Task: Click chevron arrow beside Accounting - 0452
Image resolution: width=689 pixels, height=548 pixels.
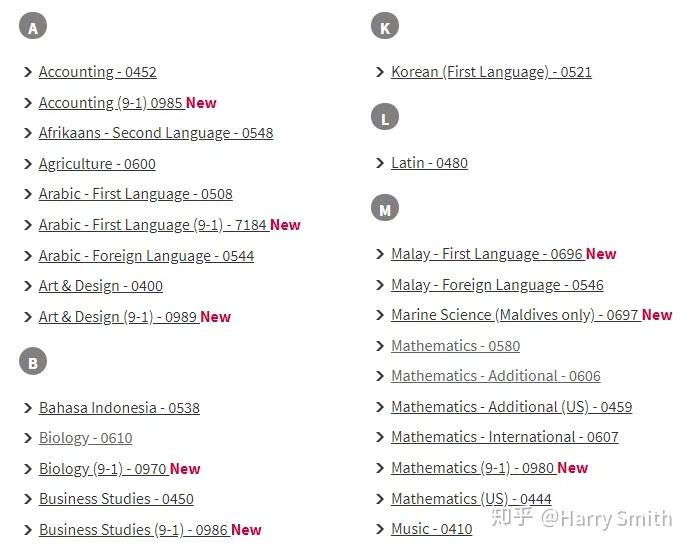Action: (28, 72)
